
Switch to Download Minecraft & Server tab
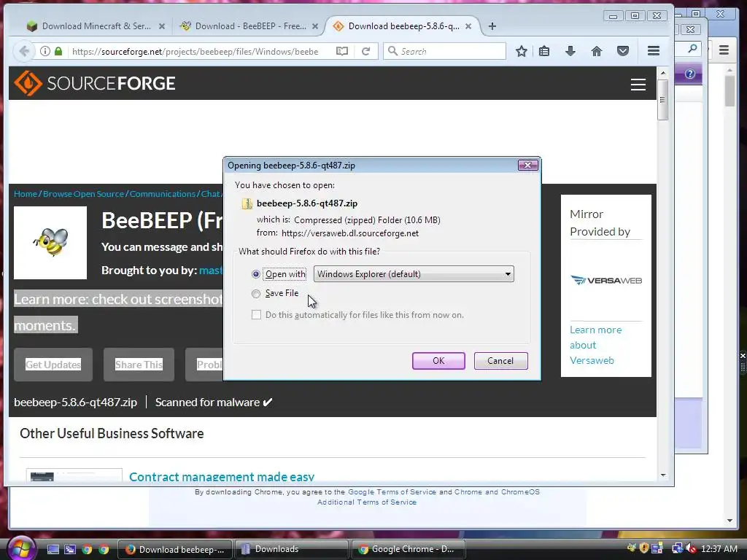click(x=96, y=26)
